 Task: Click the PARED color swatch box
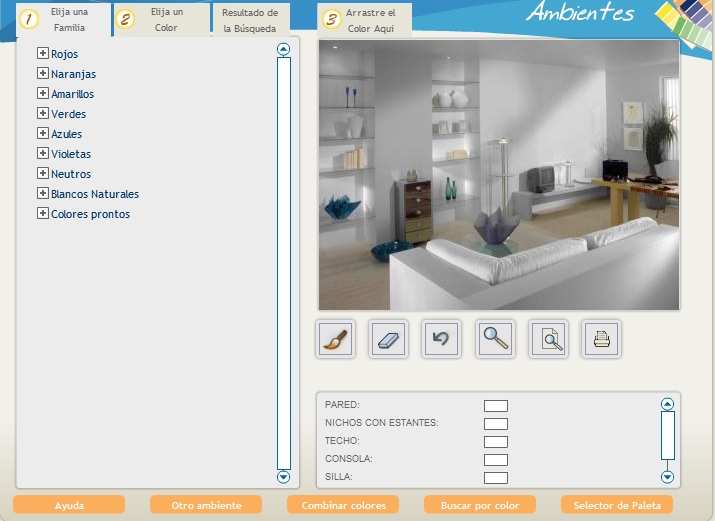click(496, 406)
